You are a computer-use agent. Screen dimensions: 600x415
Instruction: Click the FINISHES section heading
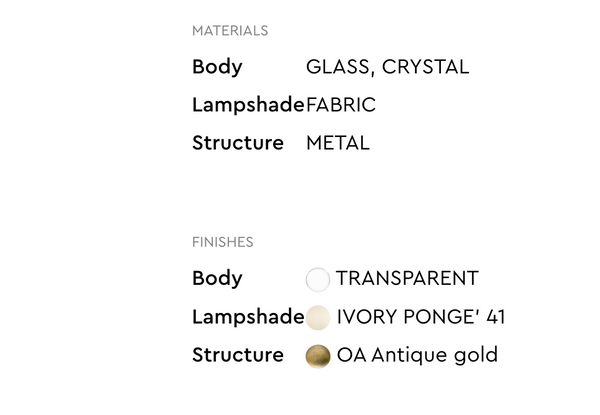click(222, 242)
